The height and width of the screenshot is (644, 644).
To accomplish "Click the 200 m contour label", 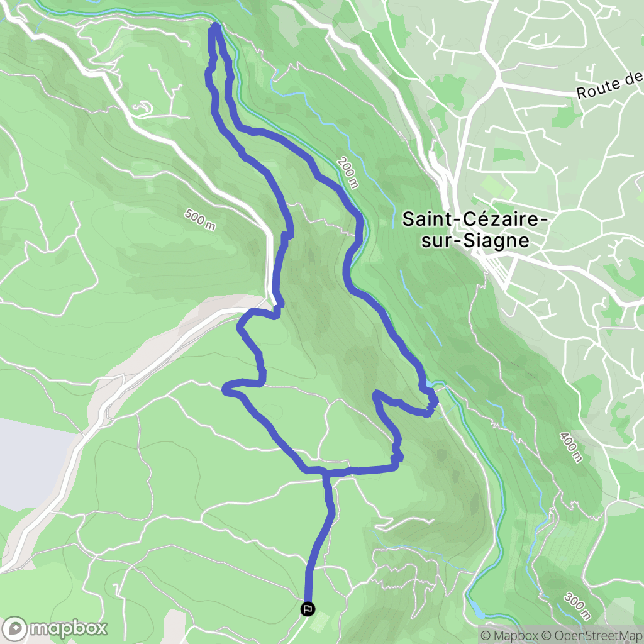I will pos(347,173).
